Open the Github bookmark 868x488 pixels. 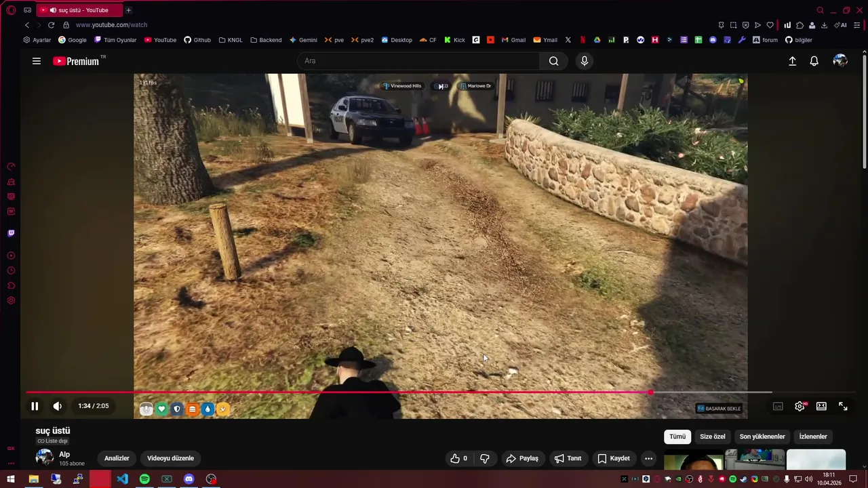pos(197,40)
